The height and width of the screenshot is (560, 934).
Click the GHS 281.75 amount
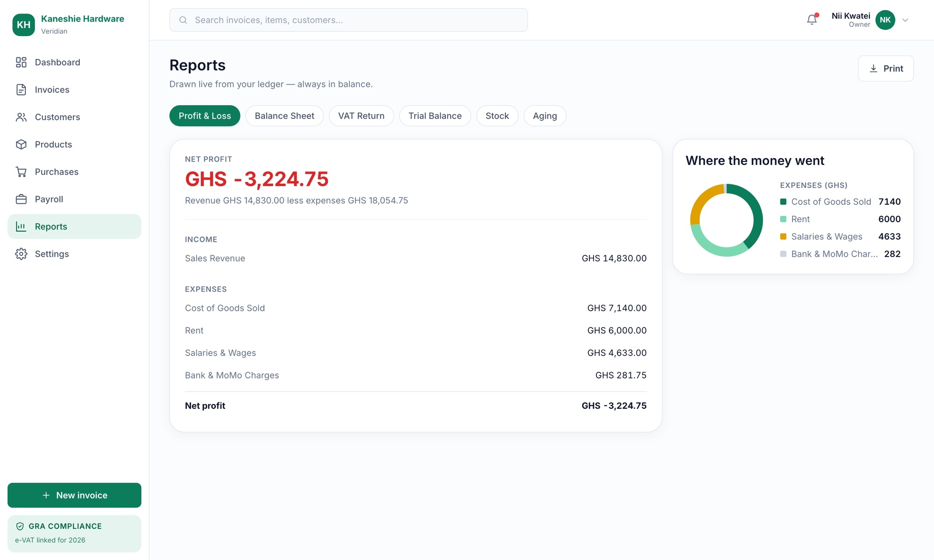tap(621, 375)
